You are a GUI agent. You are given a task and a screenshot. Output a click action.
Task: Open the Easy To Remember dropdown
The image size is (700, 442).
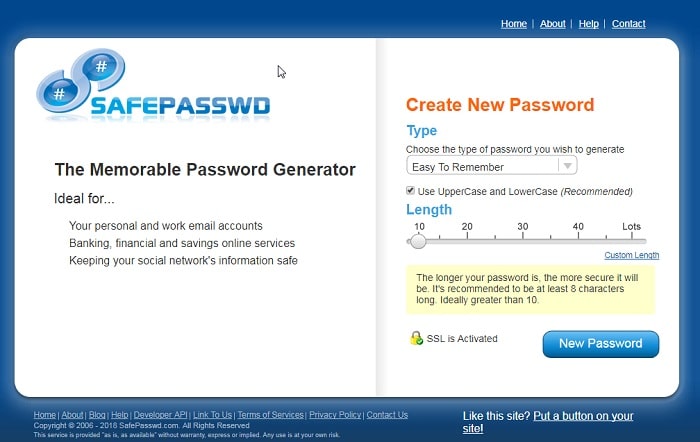492,166
